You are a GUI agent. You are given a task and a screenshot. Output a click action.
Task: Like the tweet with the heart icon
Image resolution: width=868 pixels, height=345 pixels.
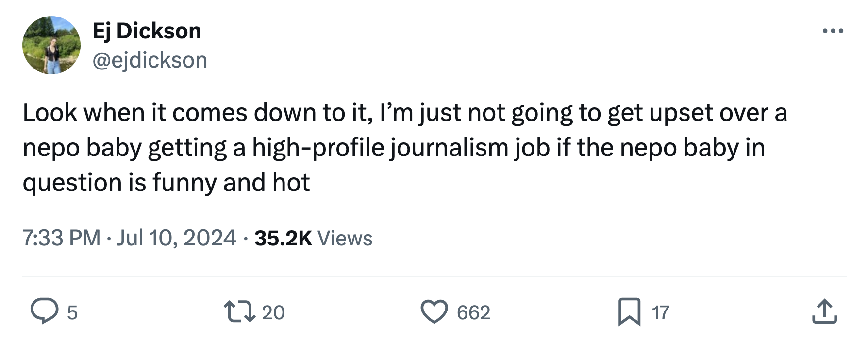pyautogui.click(x=434, y=312)
